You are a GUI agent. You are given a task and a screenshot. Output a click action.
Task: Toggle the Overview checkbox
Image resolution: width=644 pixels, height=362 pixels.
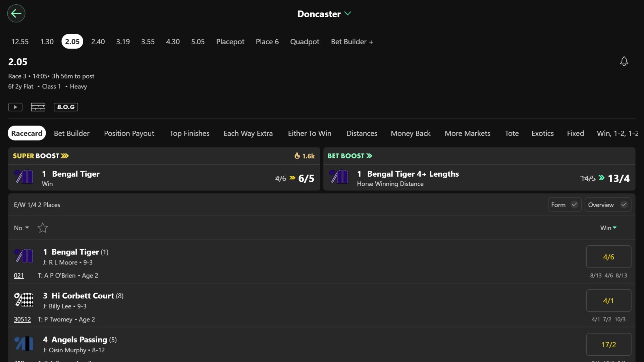click(x=608, y=205)
